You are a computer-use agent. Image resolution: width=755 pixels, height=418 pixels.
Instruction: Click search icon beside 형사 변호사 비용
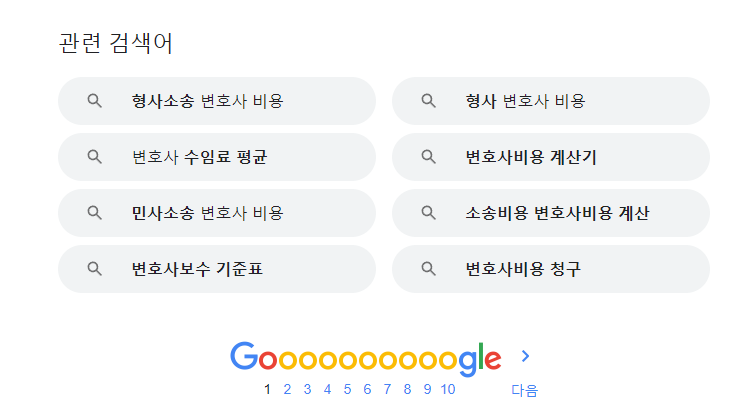pyautogui.click(x=429, y=101)
